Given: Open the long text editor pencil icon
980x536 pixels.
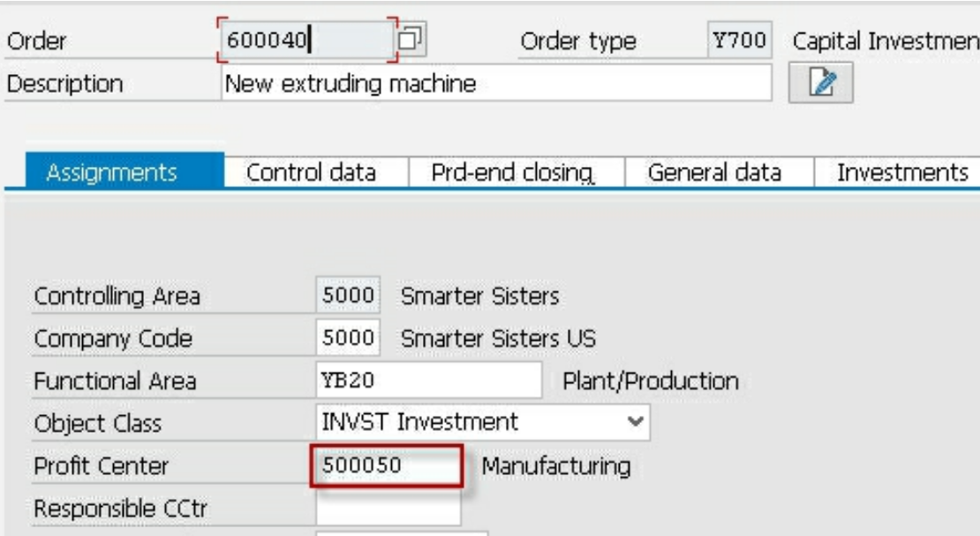Looking at the screenshot, I should point(820,84).
